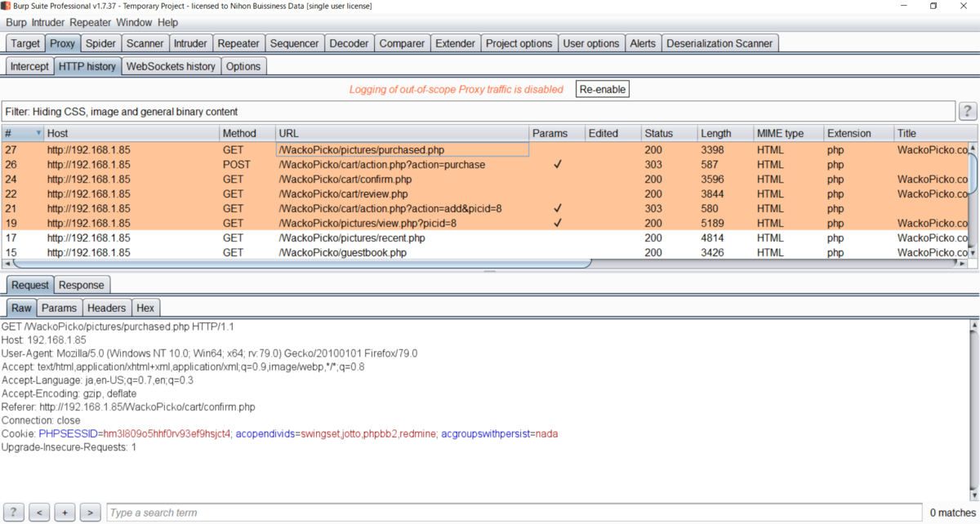
Task: Click the Referer header line
Action: click(128, 406)
